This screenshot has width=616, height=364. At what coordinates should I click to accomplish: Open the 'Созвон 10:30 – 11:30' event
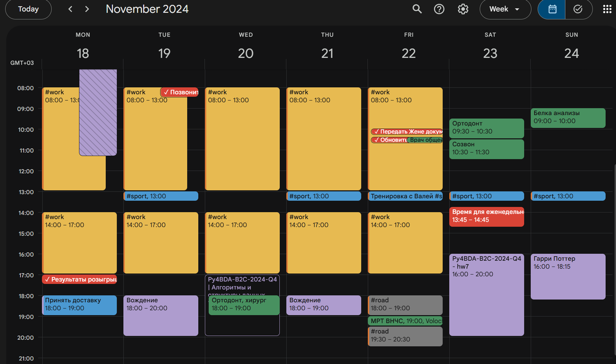point(487,149)
